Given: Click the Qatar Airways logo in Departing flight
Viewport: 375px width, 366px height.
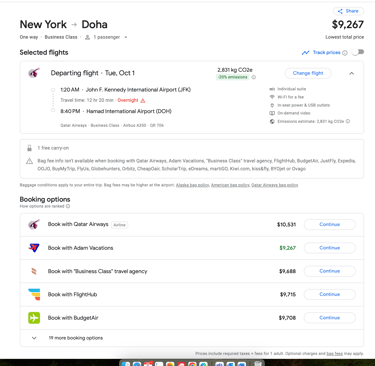Looking at the screenshot, I should 34,73.
